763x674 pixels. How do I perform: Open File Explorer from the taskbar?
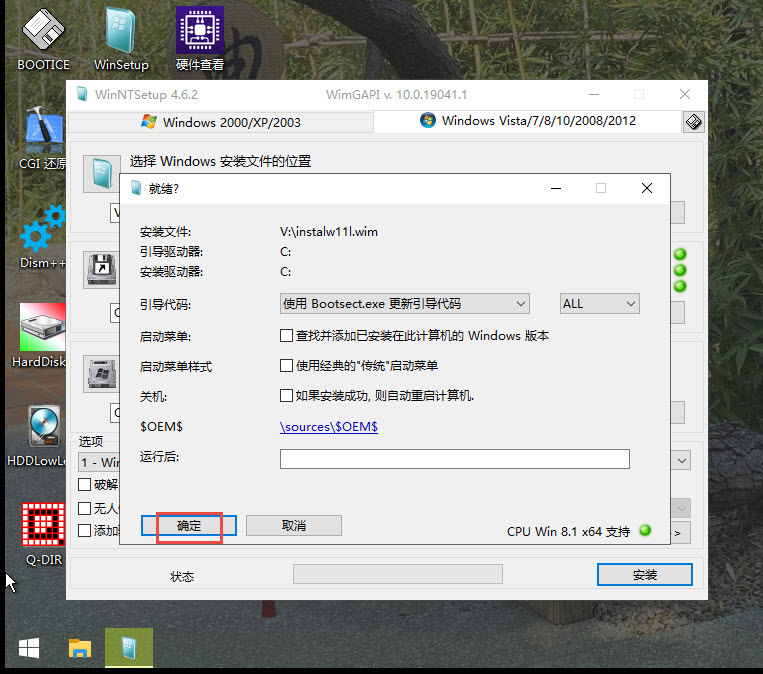(x=80, y=648)
